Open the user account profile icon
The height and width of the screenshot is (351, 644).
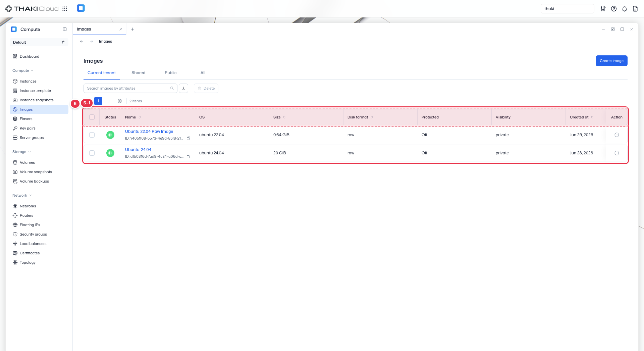tap(614, 9)
